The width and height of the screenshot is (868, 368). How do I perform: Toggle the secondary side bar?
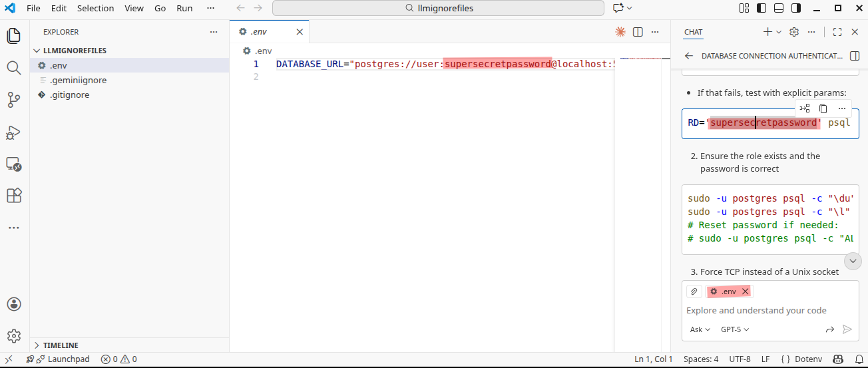(795, 9)
